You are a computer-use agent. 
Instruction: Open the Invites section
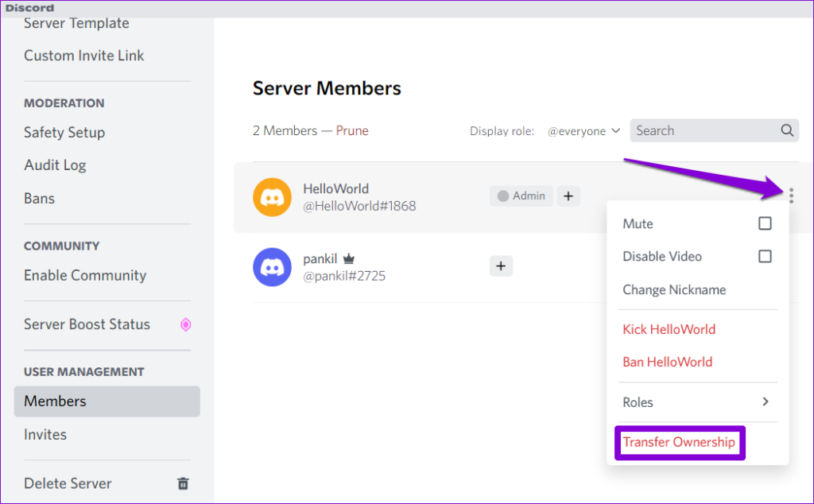tap(45, 434)
